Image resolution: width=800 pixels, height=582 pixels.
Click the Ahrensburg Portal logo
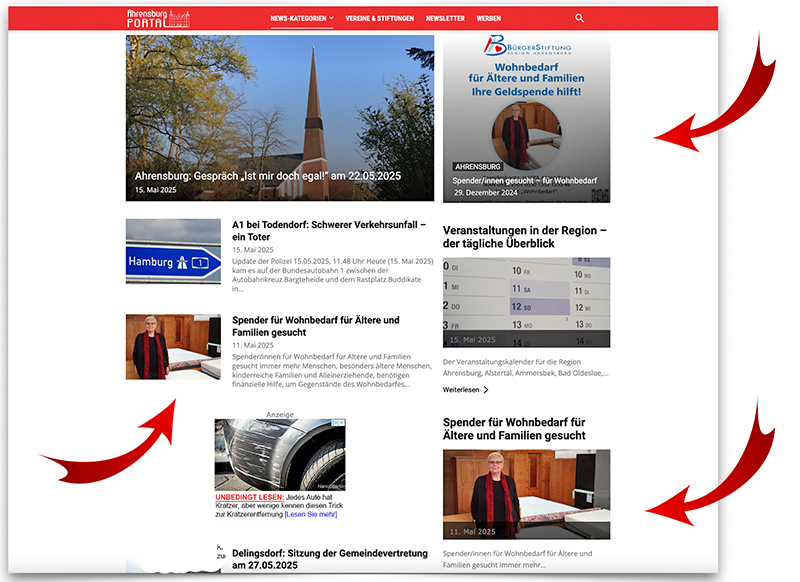pyautogui.click(x=158, y=18)
